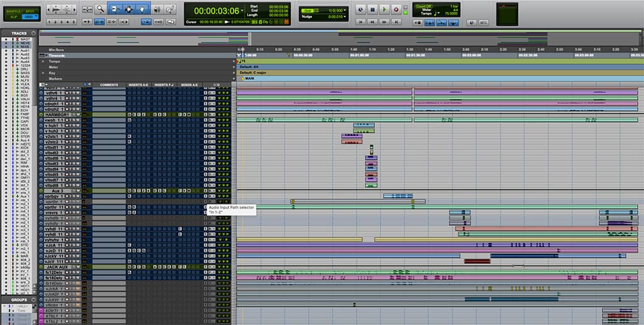
Task: Click the red clip on vJcV 111 track
Action: 477,262
